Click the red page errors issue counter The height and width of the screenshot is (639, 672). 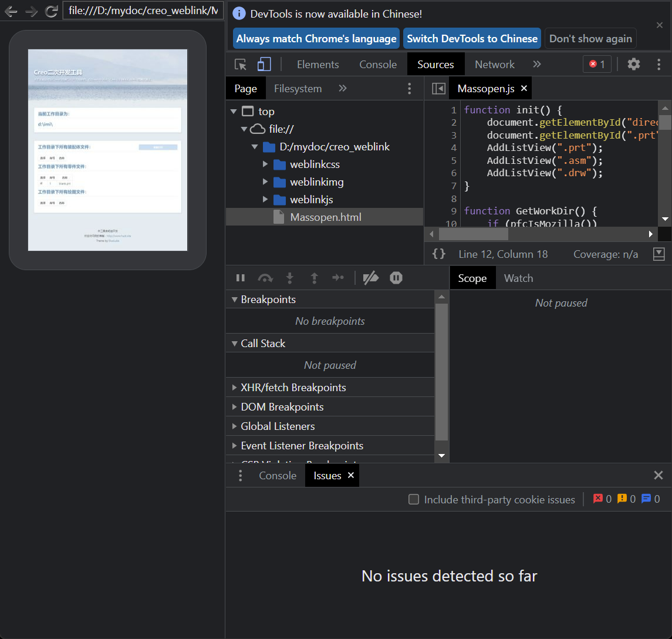pos(602,499)
